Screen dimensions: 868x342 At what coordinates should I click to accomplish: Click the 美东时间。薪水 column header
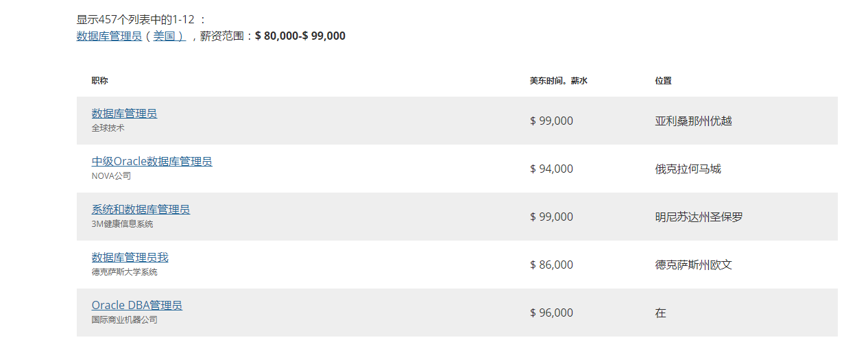[x=558, y=81]
